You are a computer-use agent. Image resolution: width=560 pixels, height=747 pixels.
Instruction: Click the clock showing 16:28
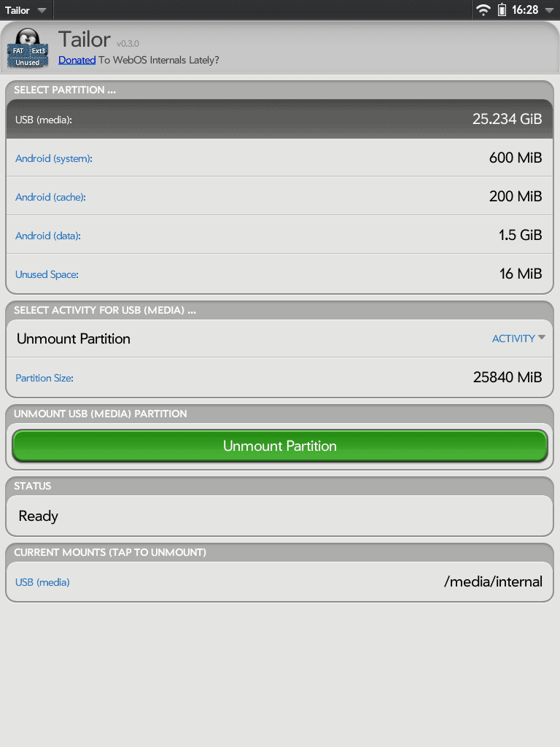(x=525, y=9)
